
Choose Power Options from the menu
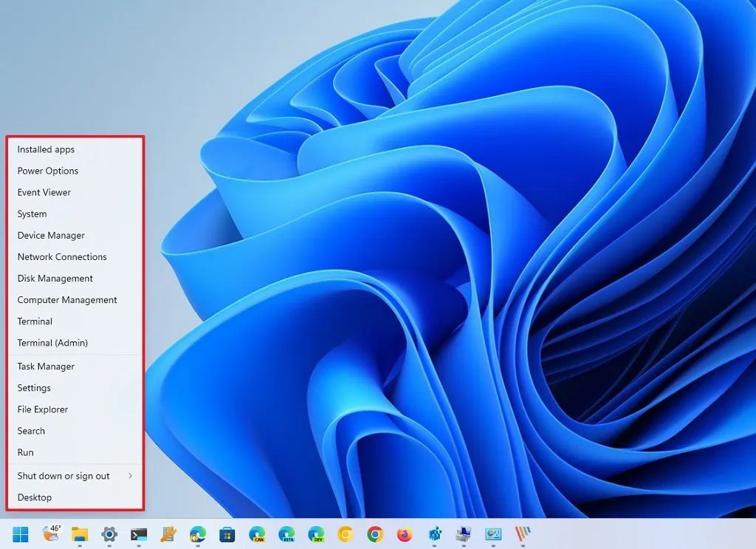[x=48, y=171]
